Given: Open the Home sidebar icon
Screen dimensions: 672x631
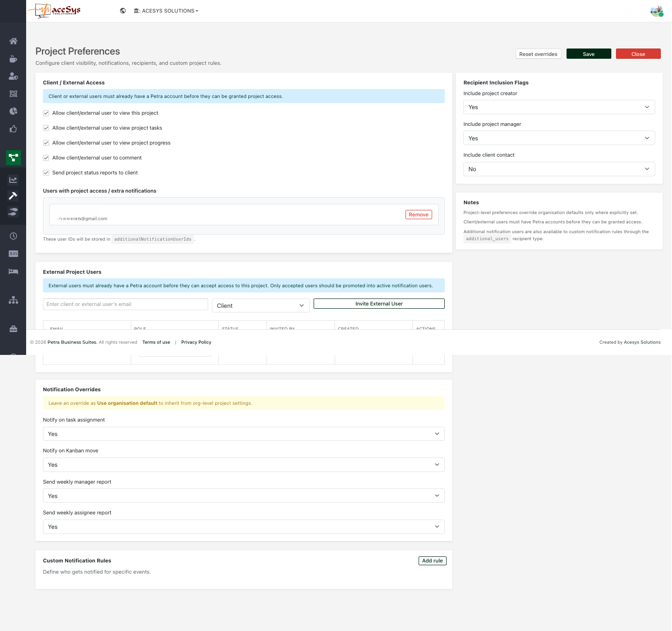Looking at the screenshot, I should (13, 41).
